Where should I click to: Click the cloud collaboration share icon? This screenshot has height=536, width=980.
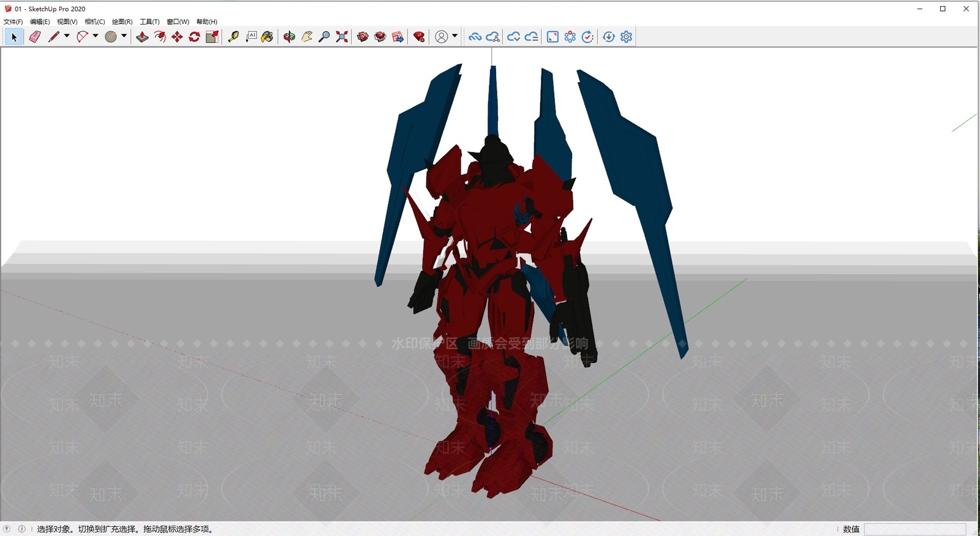coord(492,37)
